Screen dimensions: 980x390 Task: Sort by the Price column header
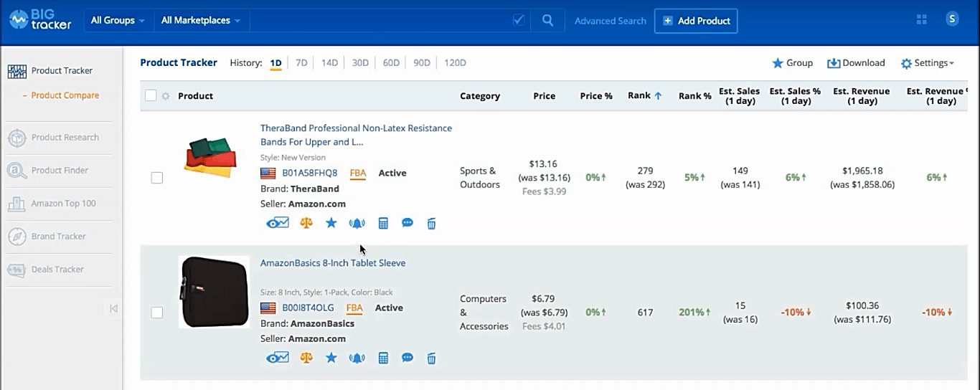click(545, 96)
